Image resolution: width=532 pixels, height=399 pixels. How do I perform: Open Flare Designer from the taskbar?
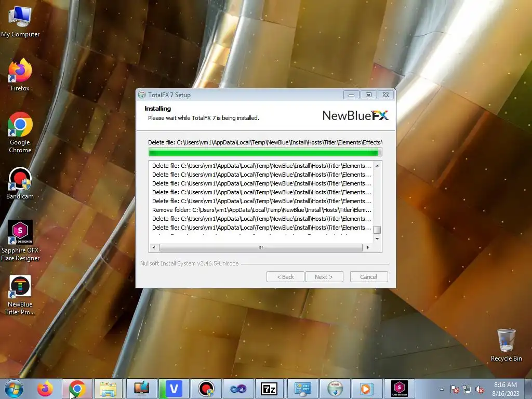399,389
